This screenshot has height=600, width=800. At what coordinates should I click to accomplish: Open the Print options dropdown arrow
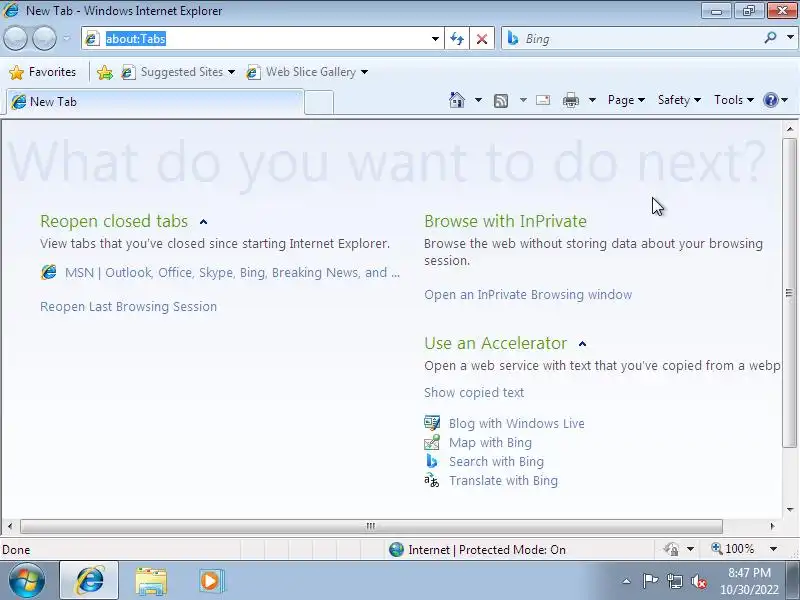coord(592,100)
